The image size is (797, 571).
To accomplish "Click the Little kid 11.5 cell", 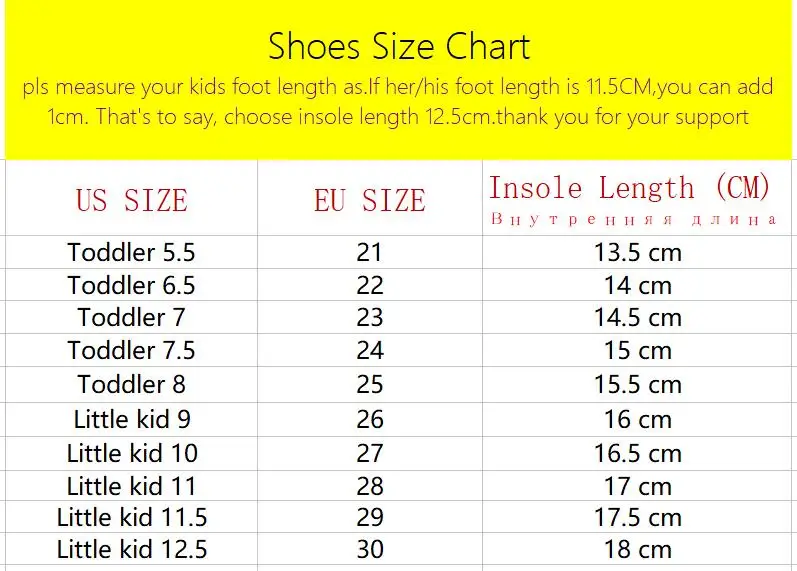I will [x=132, y=517].
